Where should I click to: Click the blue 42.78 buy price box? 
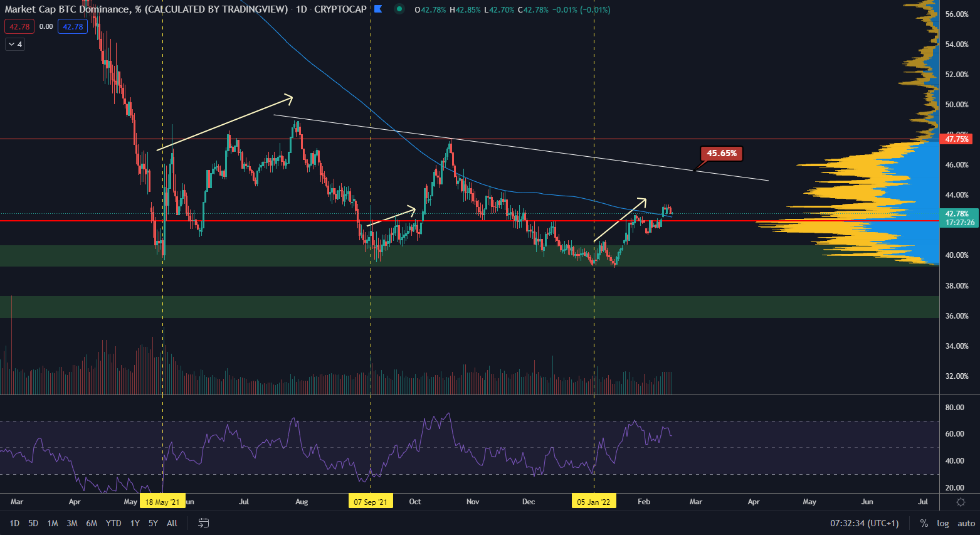[73, 26]
